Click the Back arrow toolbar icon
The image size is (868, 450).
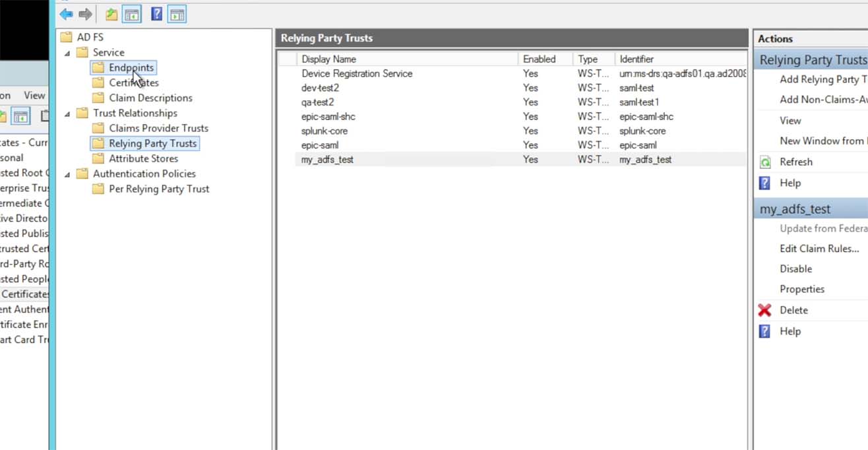point(66,14)
